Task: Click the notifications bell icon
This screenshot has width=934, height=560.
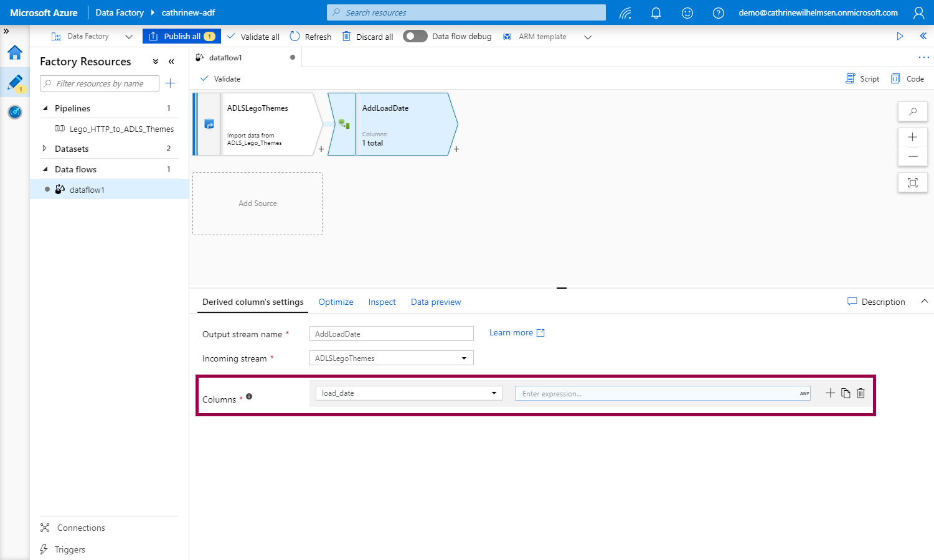Action: tap(656, 13)
